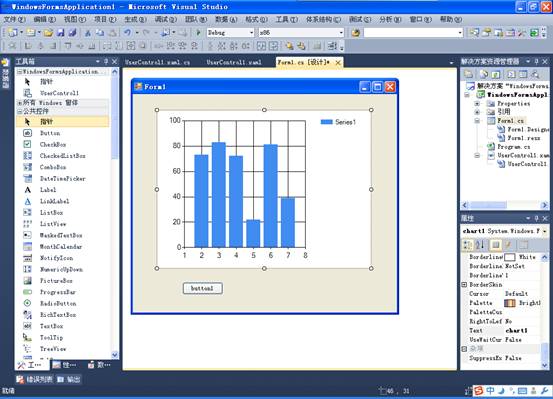The image size is (553, 399).
Task: Select the RichTextBox control in toolbox
Action: point(58,315)
